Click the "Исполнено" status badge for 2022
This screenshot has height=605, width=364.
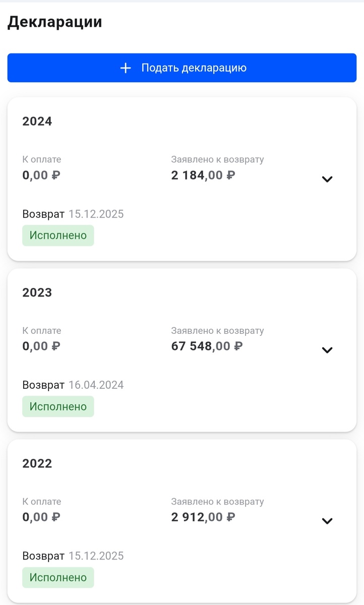58,577
